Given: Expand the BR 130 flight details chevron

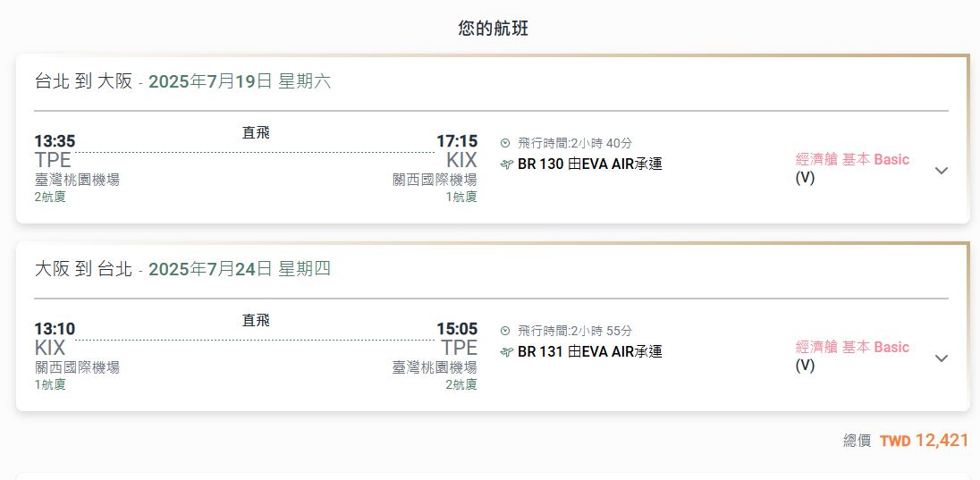Looking at the screenshot, I should coord(941,171).
